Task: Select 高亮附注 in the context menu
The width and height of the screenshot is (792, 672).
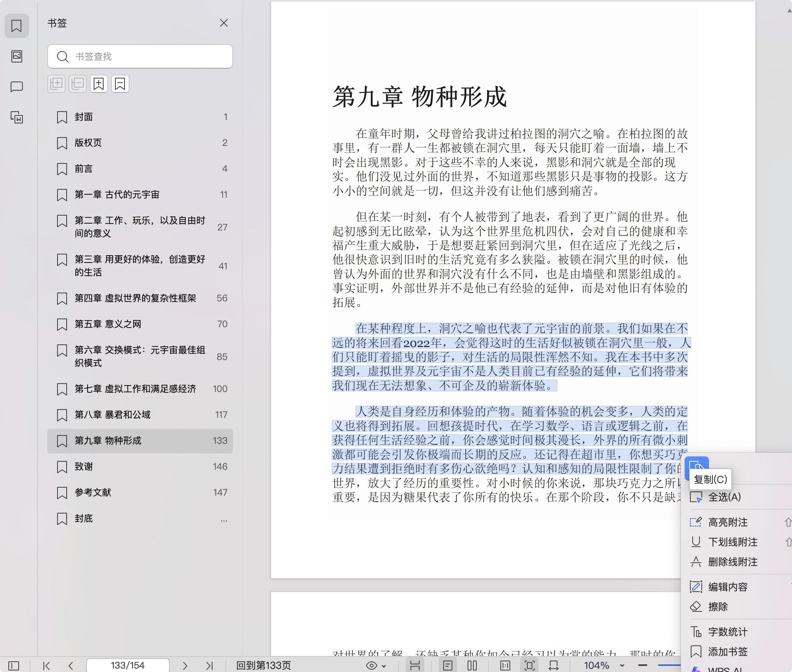Action: click(728, 522)
